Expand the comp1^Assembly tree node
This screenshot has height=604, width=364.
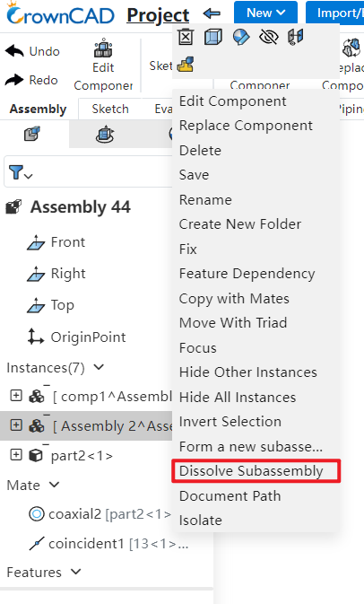coord(16,396)
